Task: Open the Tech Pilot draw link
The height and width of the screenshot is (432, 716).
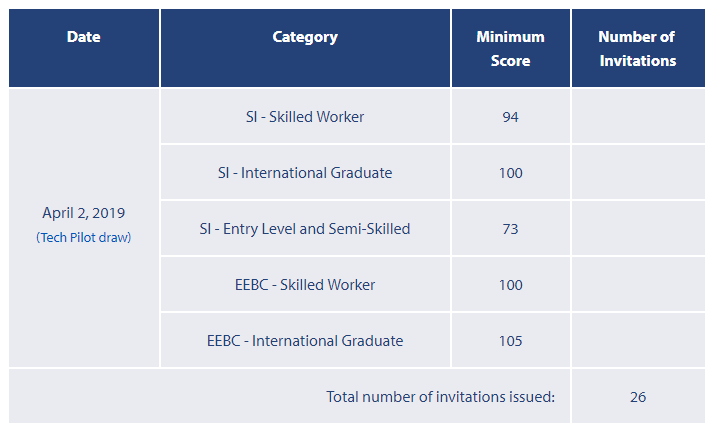Action: [x=84, y=238]
